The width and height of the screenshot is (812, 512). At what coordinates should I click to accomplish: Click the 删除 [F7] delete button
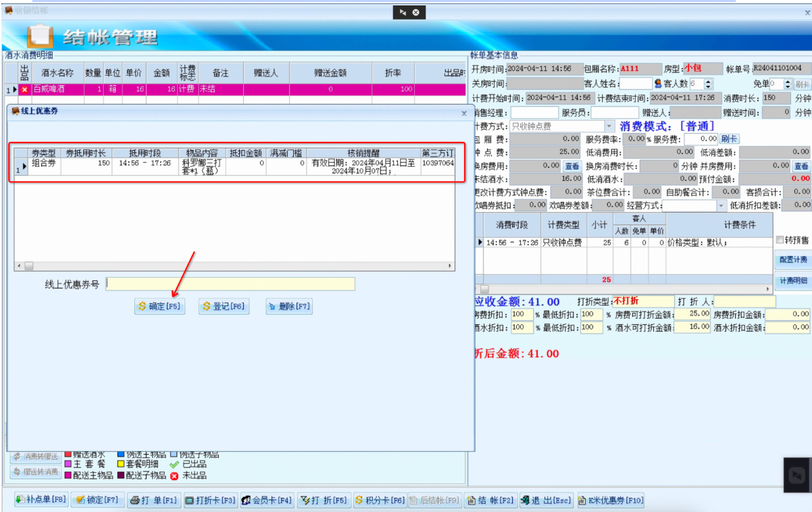point(289,306)
